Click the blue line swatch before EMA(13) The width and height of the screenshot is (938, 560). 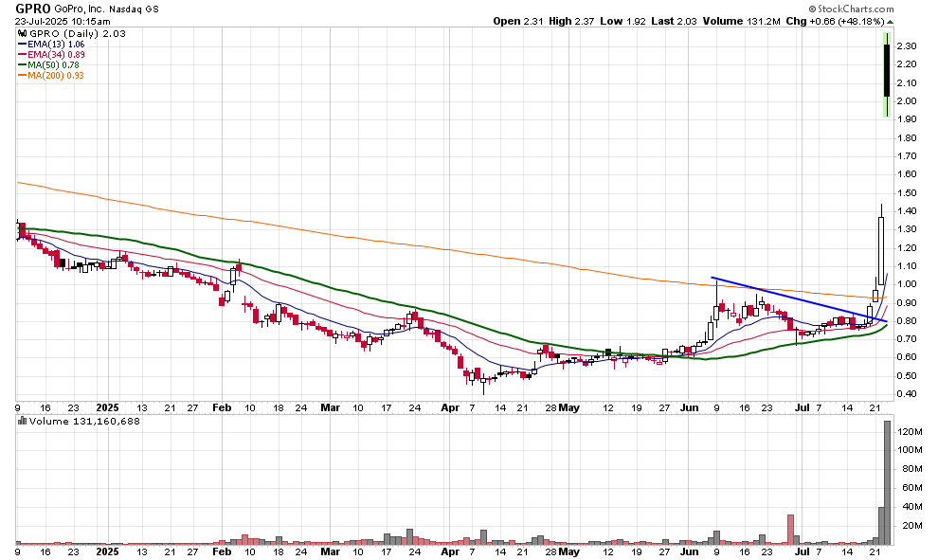tap(22, 45)
